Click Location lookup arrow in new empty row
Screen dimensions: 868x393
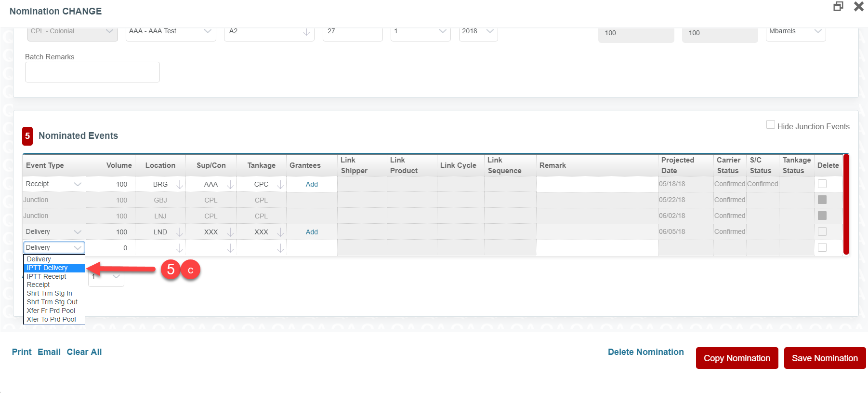click(x=180, y=248)
